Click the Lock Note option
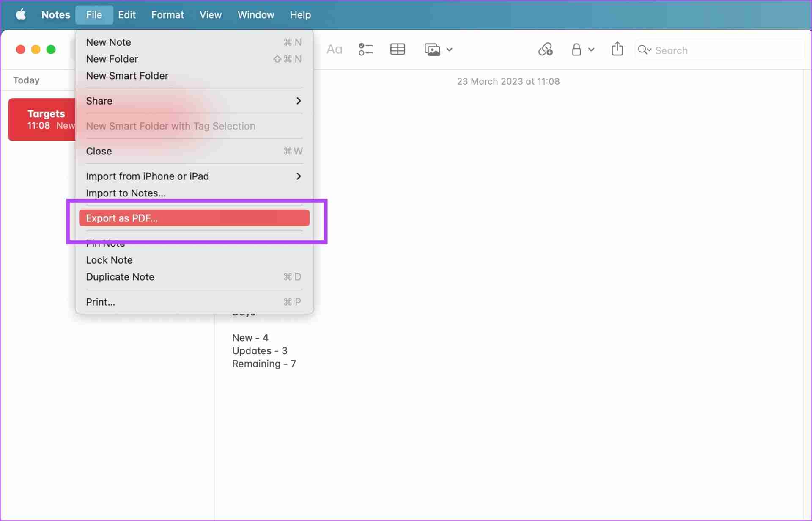The height and width of the screenshot is (521, 812). (x=109, y=260)
